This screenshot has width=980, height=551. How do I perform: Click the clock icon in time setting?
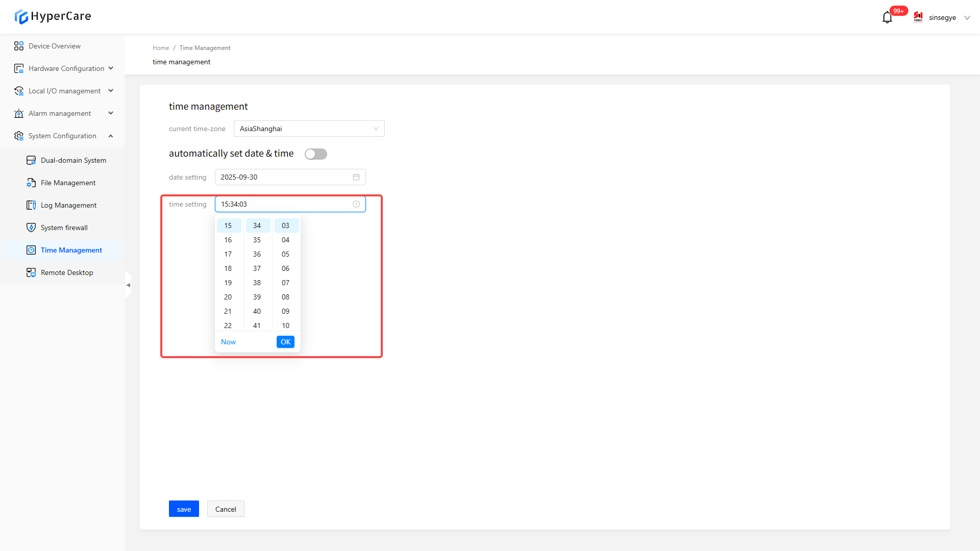(356, 204)
